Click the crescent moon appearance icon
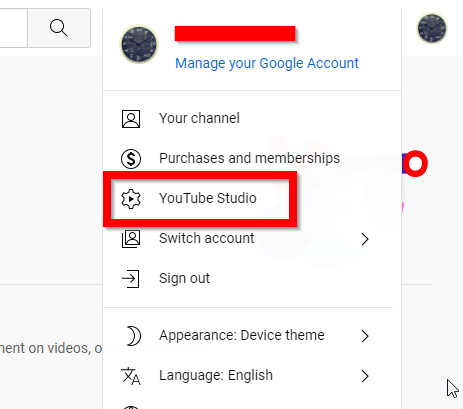The width and height of the screenshot is (463, 409). click(x=134, y=336)
